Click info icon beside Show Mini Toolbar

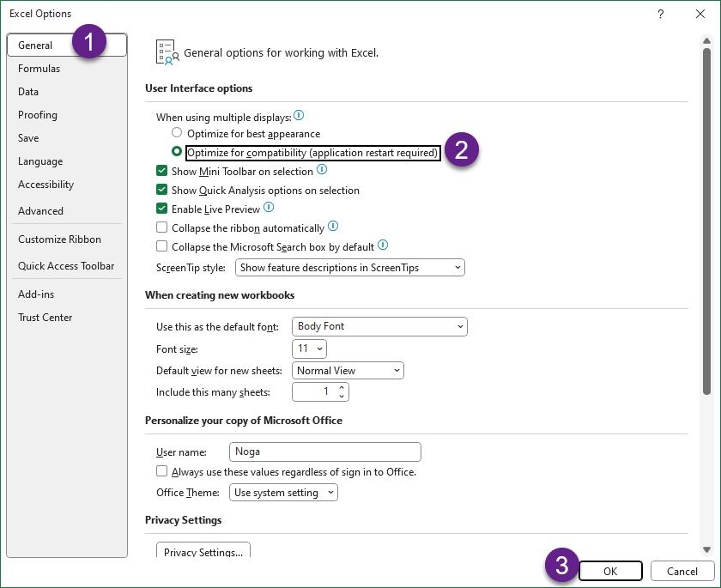pos(322,171)
